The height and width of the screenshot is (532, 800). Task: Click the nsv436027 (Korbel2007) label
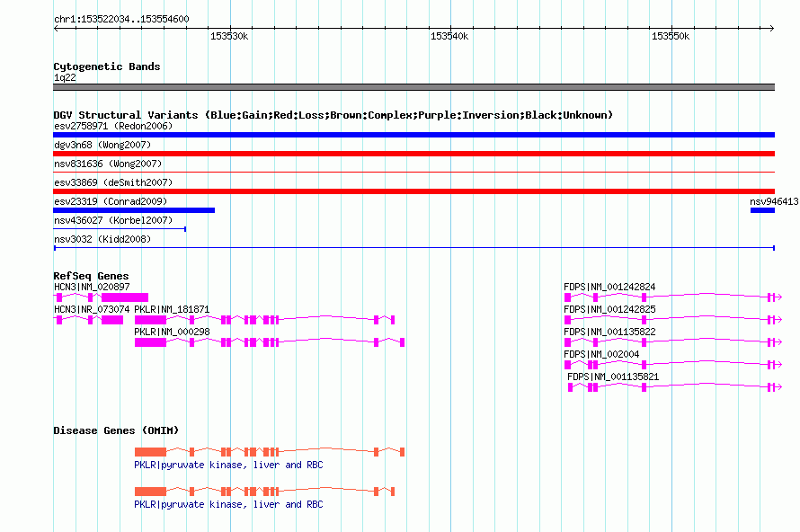113,220
